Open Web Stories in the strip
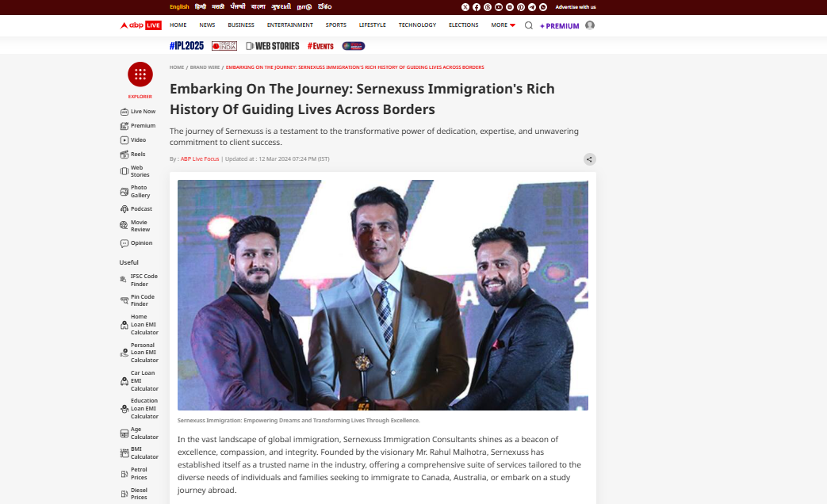827x504 pixels. click(x=273, y=46)
